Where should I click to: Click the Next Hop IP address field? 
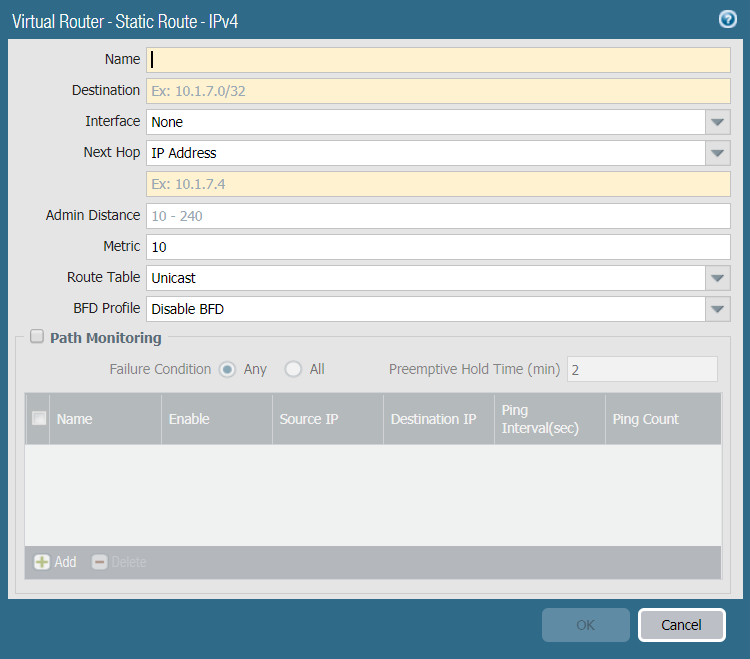click(438, 184)
